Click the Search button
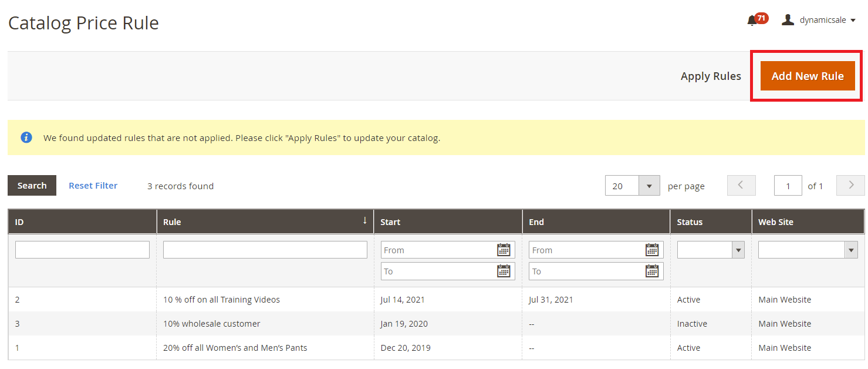Viewport: 868px width, 369px height. [32, 186]
